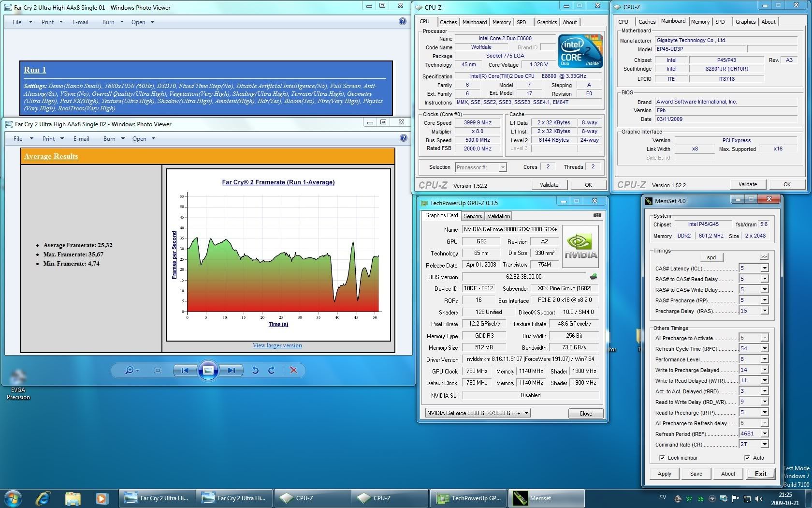Click the GPU-Z BIOS save chip icon
This screenshot has width=812, height=508.
point(594,277)
